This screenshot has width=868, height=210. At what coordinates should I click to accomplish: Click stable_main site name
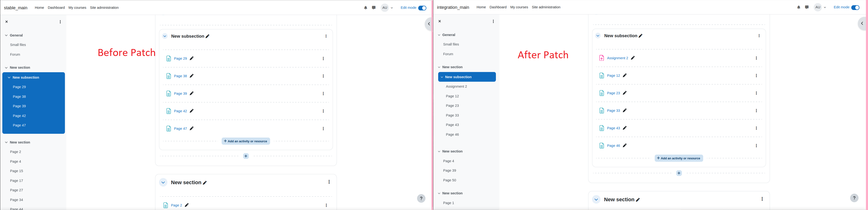(16, 8)
